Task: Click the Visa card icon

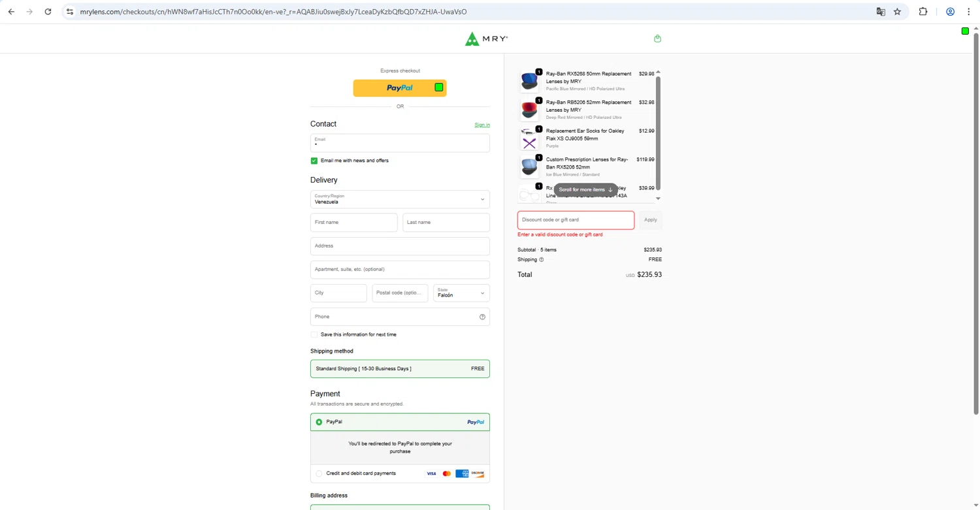Action: [431, 473]
